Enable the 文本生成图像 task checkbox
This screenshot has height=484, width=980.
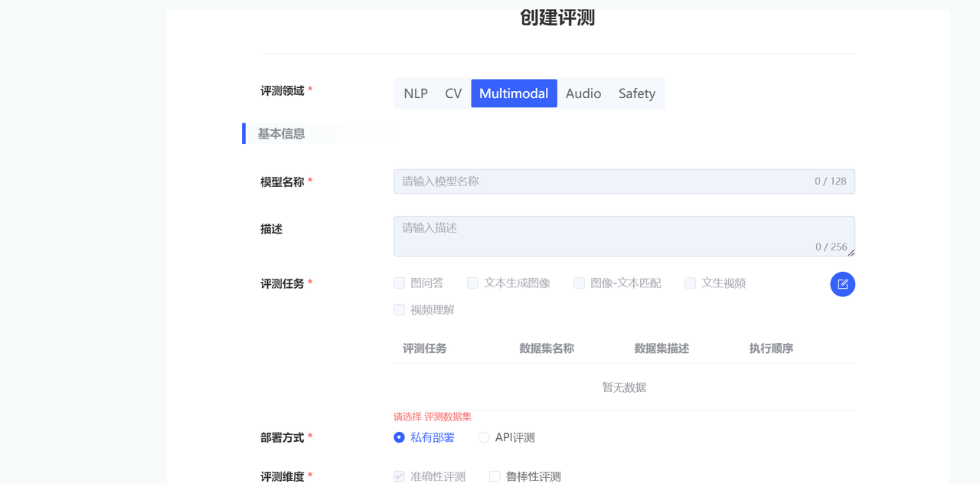pyautogui.click(x=473, y=283)
